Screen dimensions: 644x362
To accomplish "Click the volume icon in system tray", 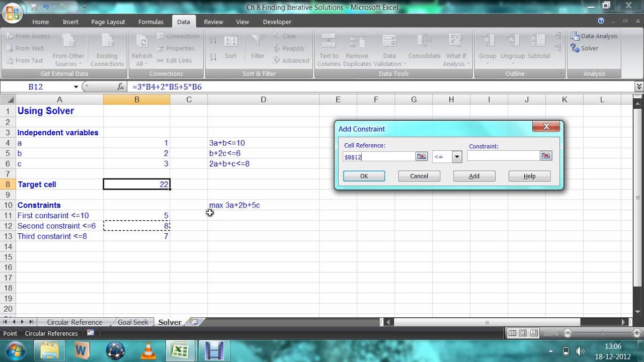I will click(x=580, y=351).
